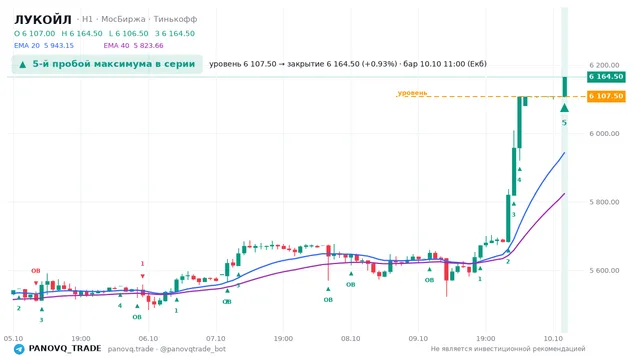Viewport: 640px width, 360px height.
Task: Click the 10.10 date axis label
Action: pyautogui.click(x=553, y=339)
